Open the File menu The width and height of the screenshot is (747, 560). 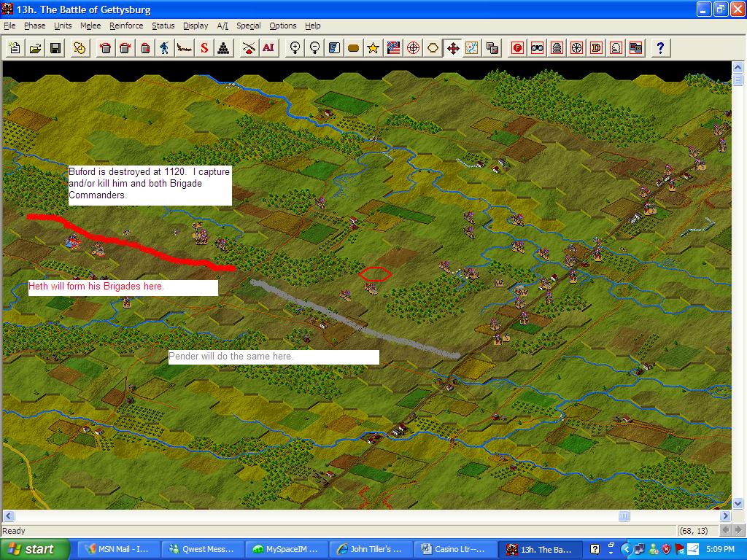click(9, 26)
